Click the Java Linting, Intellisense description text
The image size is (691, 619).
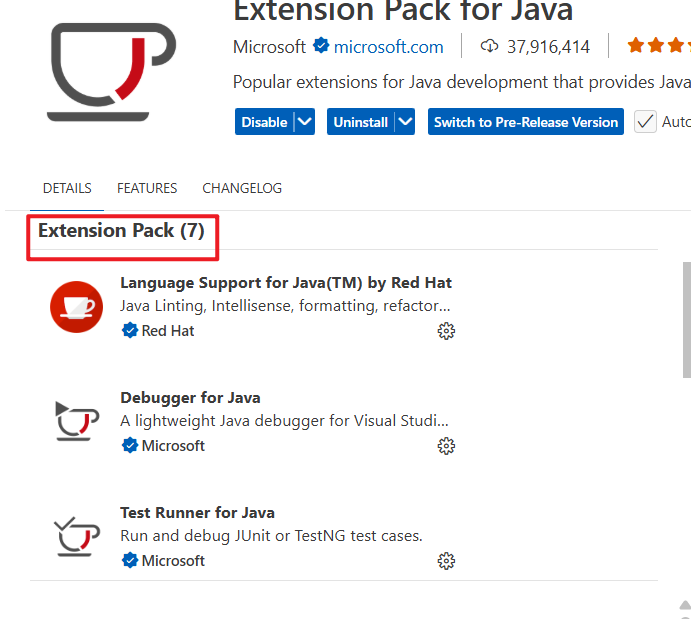(285, 306)
